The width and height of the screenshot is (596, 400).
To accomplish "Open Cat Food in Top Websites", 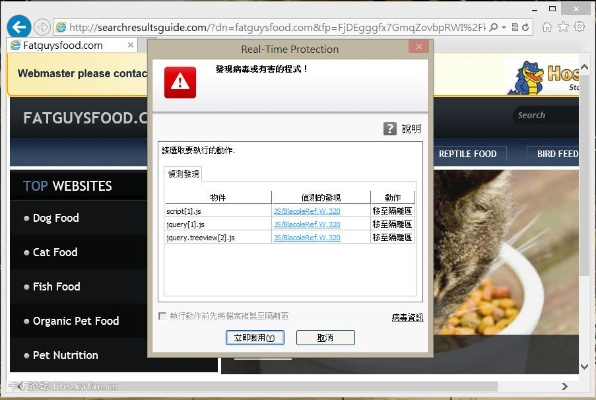I will pyautogui.click(x=55, y=252).
